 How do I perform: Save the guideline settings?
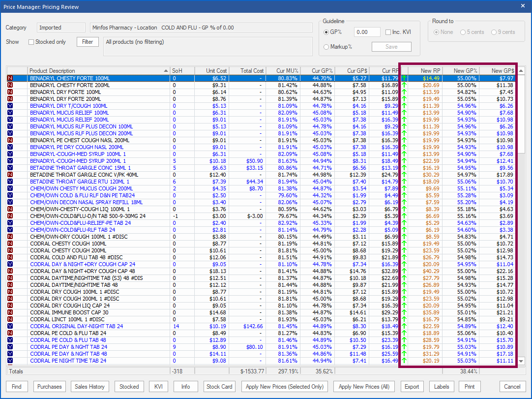391,46
